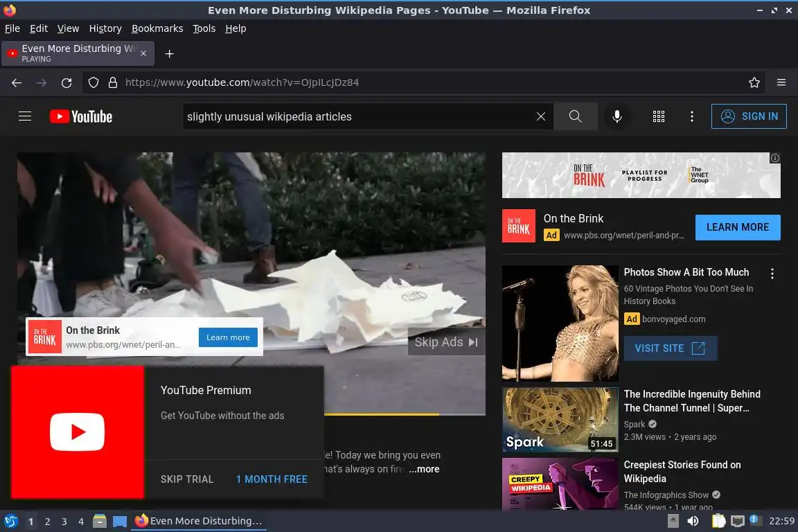Click the YouTube Premium red logo tile

point(78,432)
